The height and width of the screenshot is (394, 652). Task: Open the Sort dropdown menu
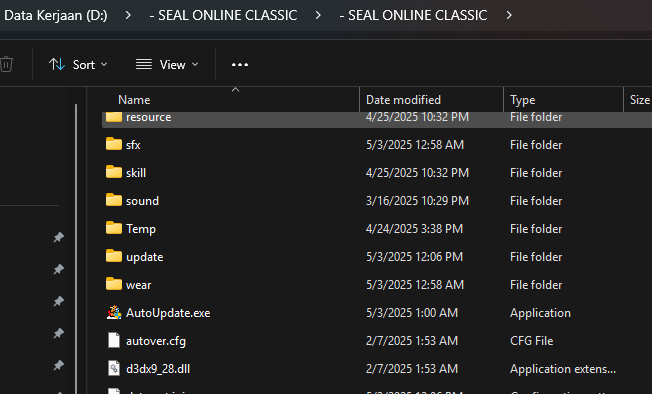pos(78,64)
